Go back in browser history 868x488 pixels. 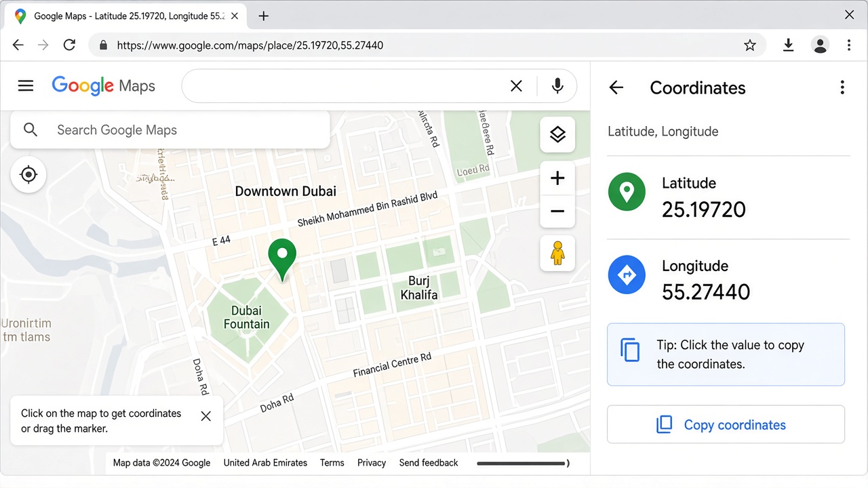pos(18,45)
